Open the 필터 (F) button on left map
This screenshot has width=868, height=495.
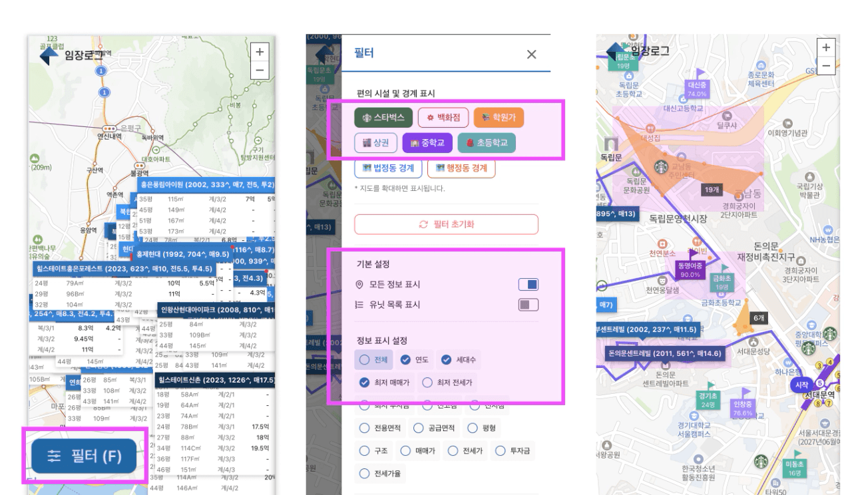click(84, 456)
